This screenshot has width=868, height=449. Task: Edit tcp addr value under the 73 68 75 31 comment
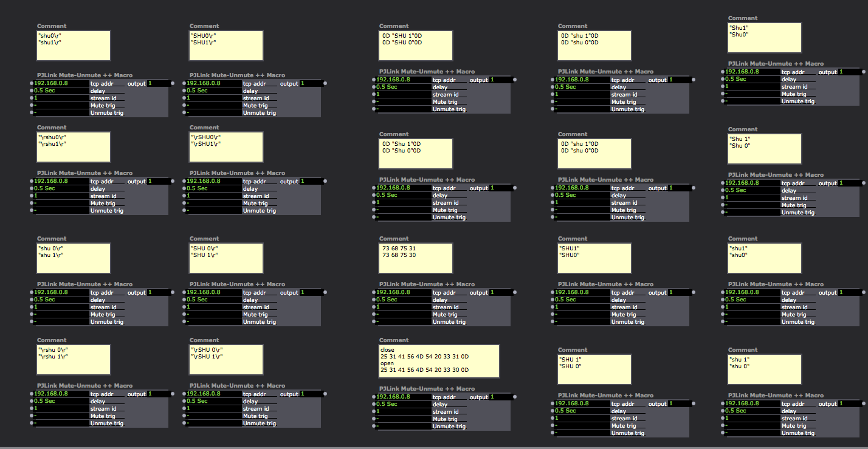pyautogui.click(x=404, y=292)
